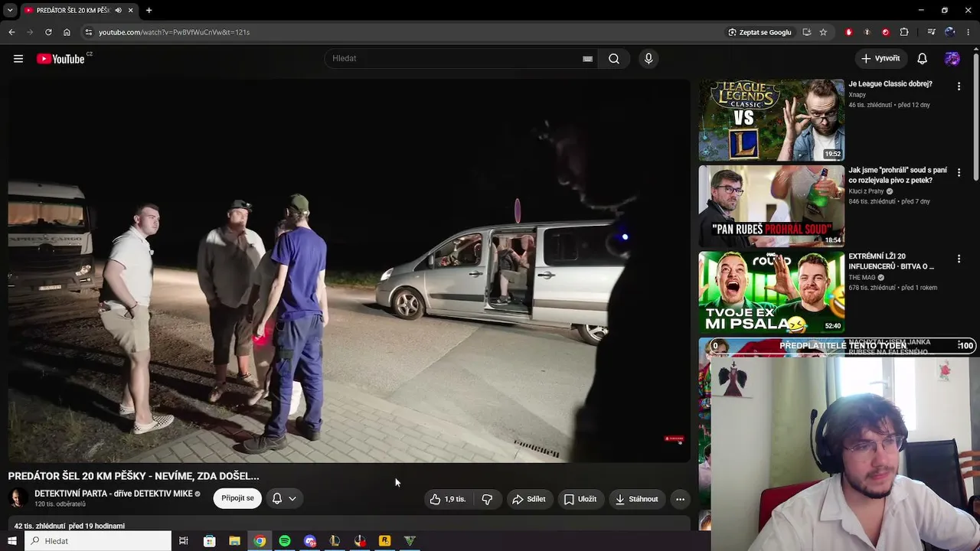This screenshot has height=551, width=980.
Task: Dislike the video with thumbs down
Action: 487,499
